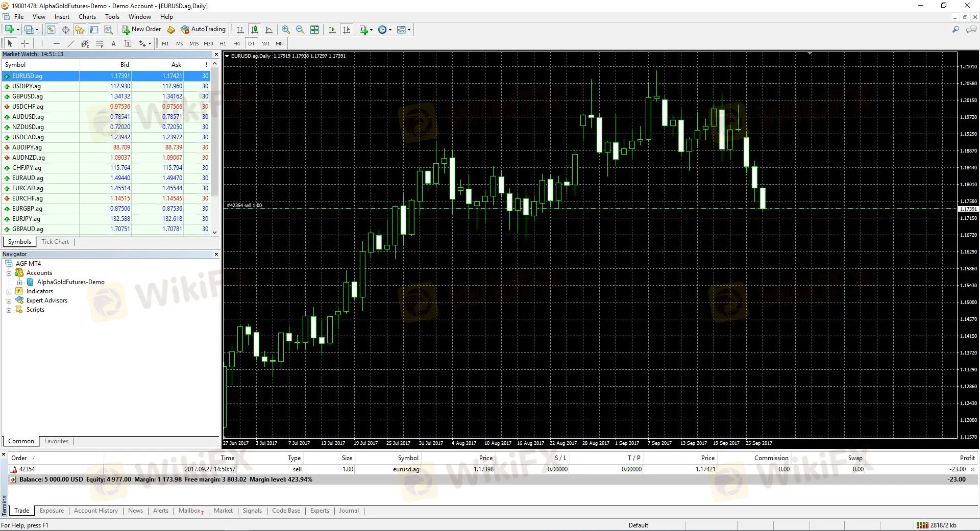The height and width of the screenshot is (531, 980).
Task: Open the Tools menu
Action: click(x=112, y=17)
